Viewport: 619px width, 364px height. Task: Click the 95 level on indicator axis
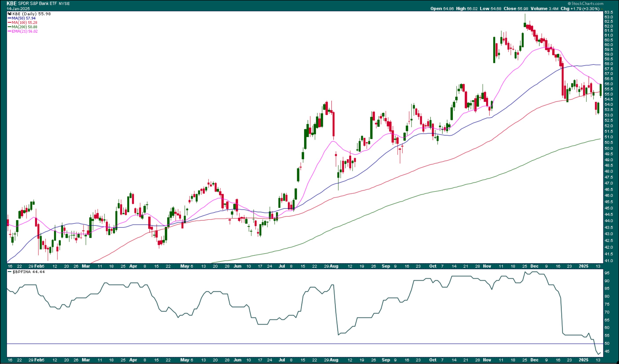pyautogui.click(x=607, y=273)
